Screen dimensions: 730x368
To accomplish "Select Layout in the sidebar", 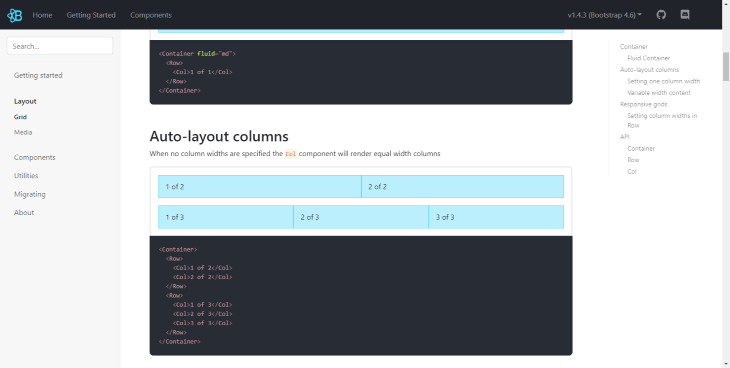I will [x=25, y=101].
